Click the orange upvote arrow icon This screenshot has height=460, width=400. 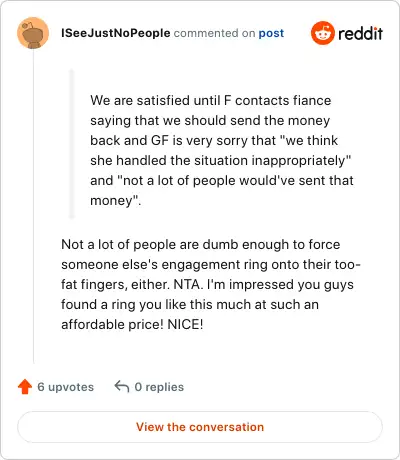[x=25, y=387]
